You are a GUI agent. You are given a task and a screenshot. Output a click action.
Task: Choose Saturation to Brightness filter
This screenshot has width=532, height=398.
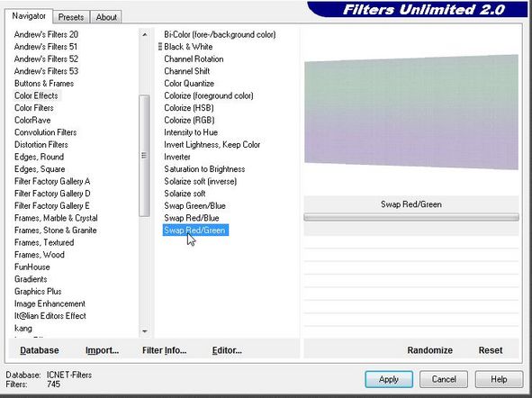pyautogui.click(x=204, y=169)
